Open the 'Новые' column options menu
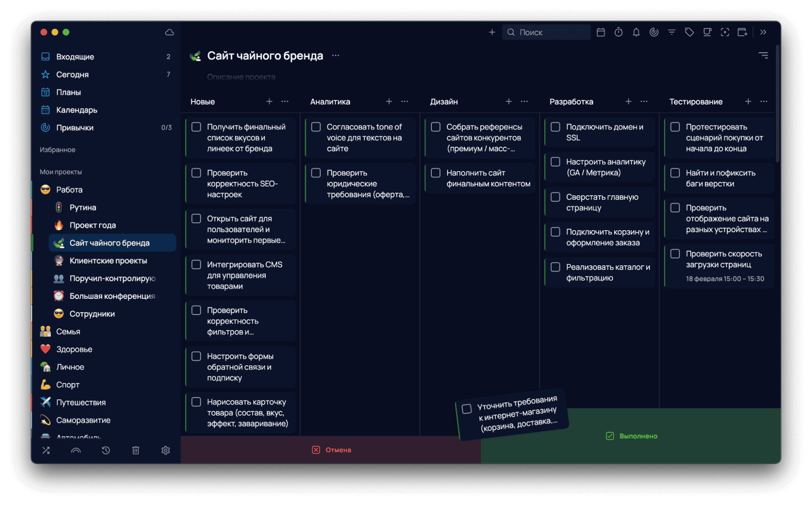The height and width of the screenshot is (505, 812). tap(285, 101)
